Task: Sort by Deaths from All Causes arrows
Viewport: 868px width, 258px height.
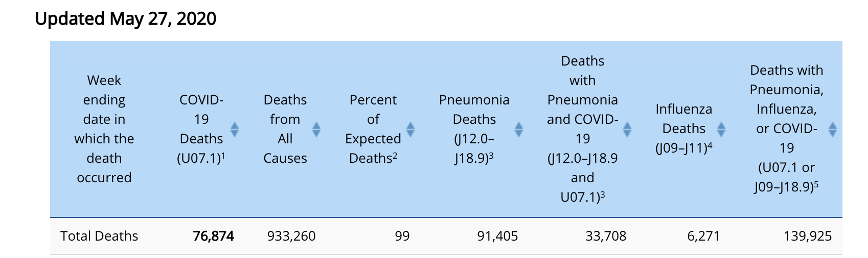Action: [316, 129]
